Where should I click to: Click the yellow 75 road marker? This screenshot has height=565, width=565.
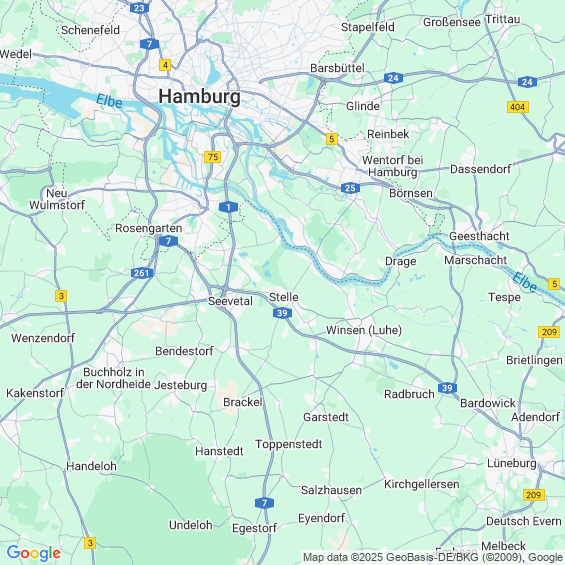(x=213, y=157)
